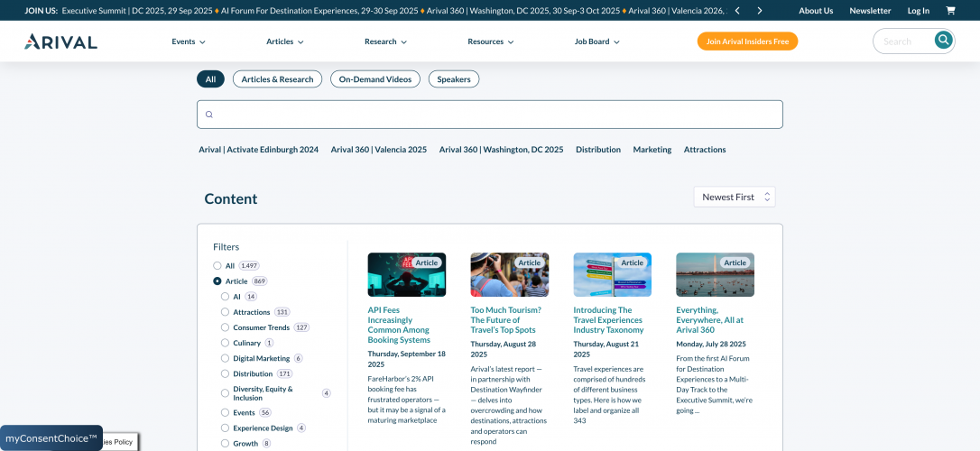Open the Newest First sort dropdown

735,197
